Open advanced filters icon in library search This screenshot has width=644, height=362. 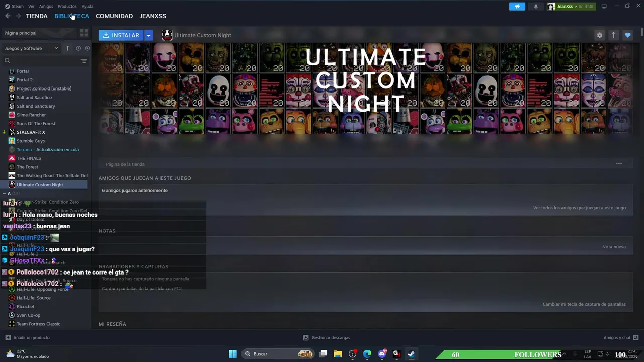pyautogui.click(x=84, y=61)
